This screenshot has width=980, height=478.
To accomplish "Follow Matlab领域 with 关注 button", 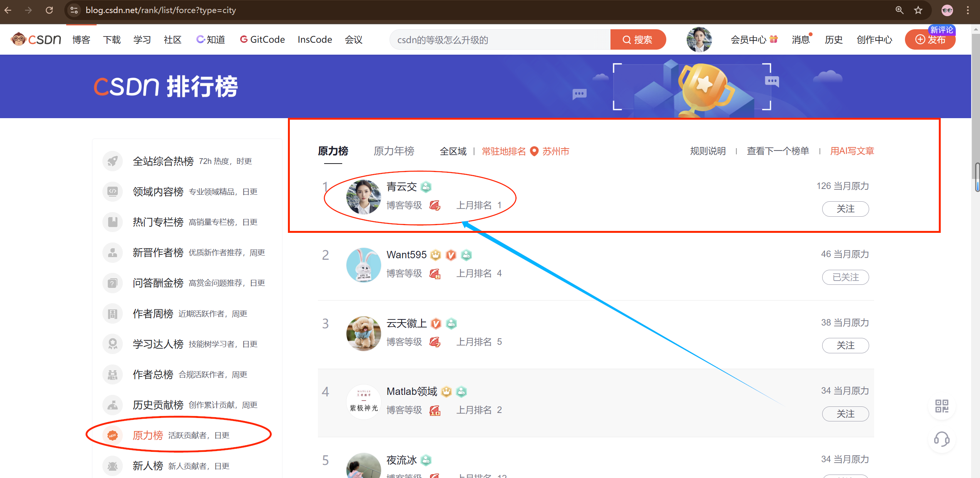I will 845,414.
